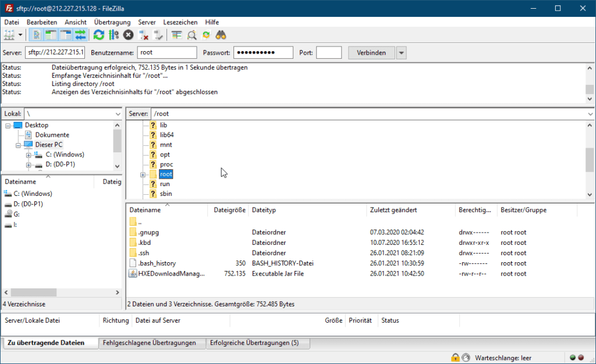Toggle synchronized browsing icon
The image size is (596, 364).
(206, 35)
